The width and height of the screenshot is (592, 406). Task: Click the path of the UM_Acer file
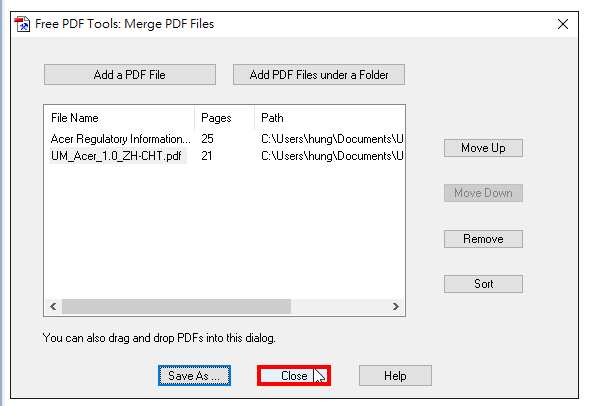[x=332, y=156]
